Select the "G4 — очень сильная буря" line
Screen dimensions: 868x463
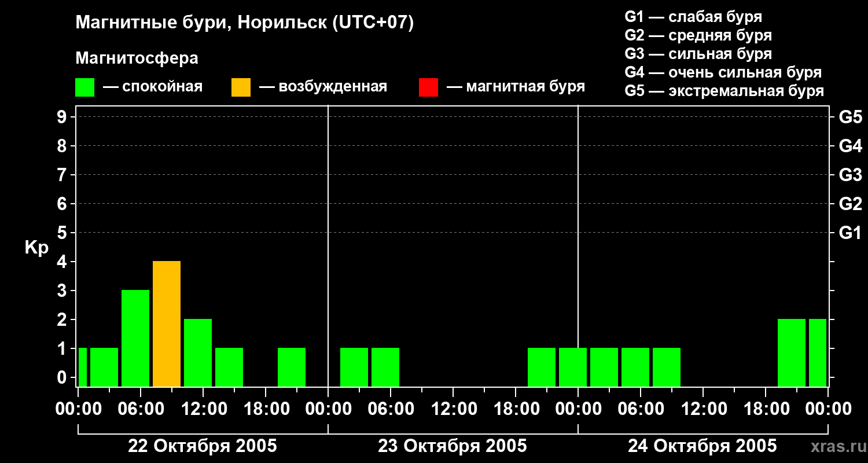723,72
